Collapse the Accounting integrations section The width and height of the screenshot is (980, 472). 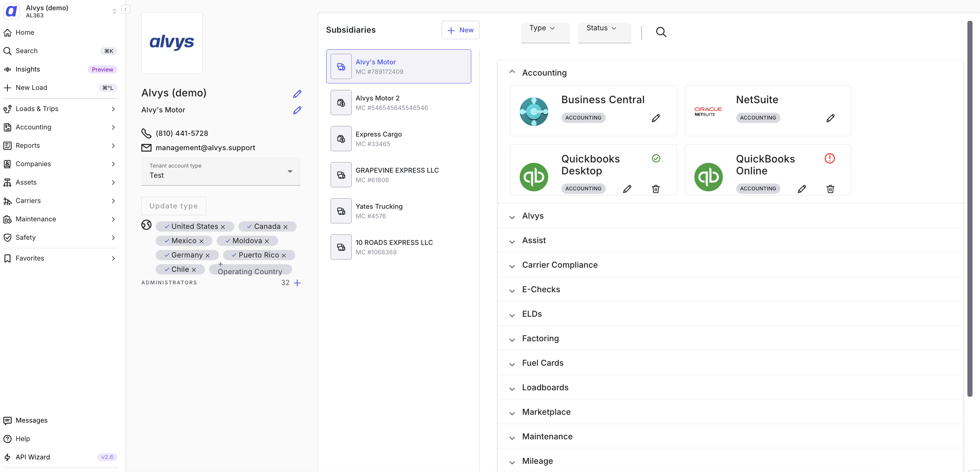click(512, 72)
